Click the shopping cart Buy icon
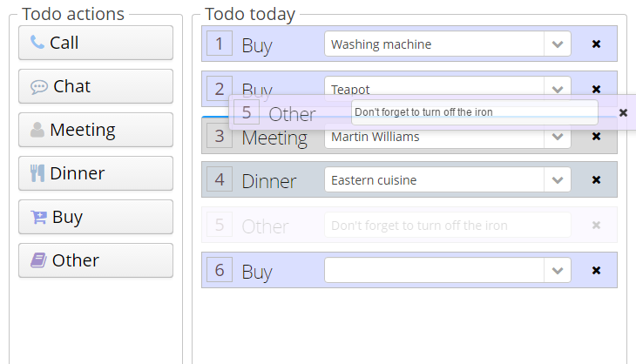The image size is (636, 364). 38,217
